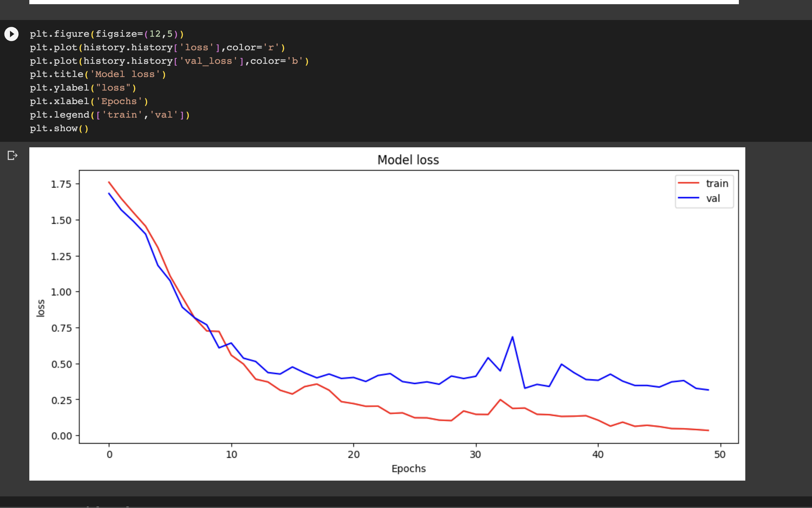Click the cell output toggle icon
The width and height of the screenshot is (812, 508).
pyautogui.click(x=13, y=156)
